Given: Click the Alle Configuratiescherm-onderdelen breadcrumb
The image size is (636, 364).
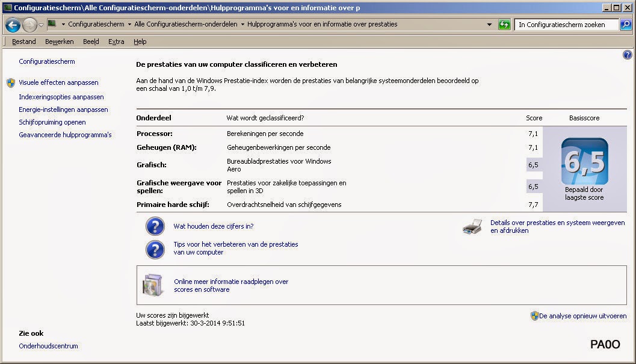Looking at the screenshot, I should (x=186, y=24).
